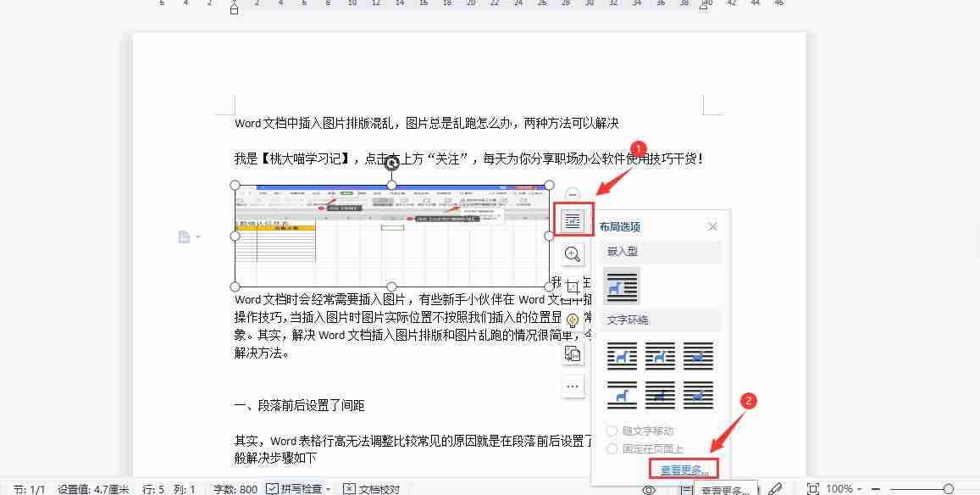The height and width of the screenshot is (495, 980).
Task: Click the picture rotation handle
Action: (x=391, y=164)
